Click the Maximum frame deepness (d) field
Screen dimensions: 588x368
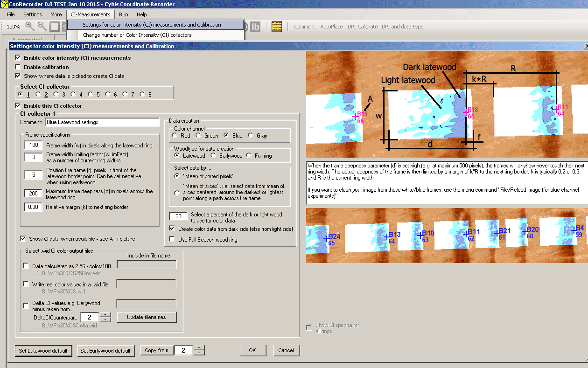coord(34,193)
